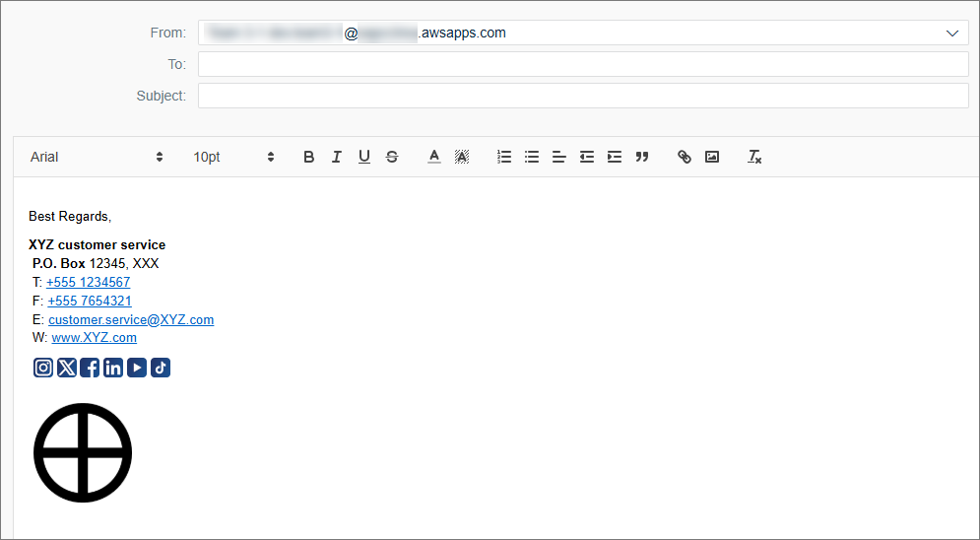Toggle underline formatting
980x540 pixels.
tap(363, 157)
